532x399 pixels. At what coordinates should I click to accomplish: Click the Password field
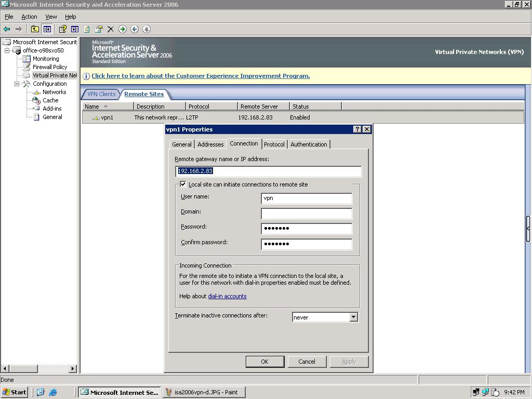click(x=307, y=229)
